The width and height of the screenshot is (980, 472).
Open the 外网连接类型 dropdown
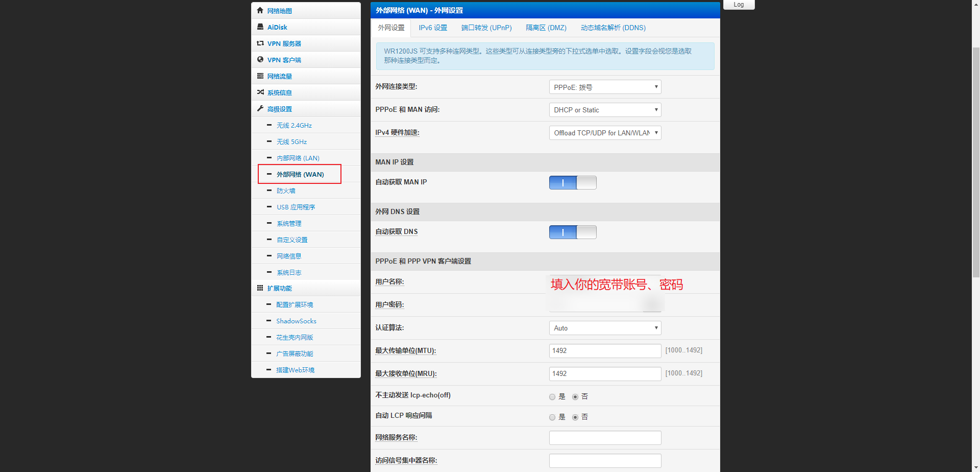605,87
